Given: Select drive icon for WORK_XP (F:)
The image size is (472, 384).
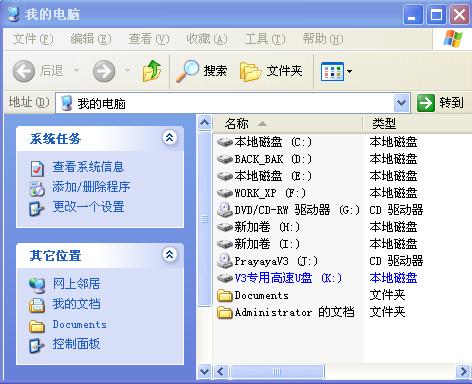Looking at the screenshot, I should click(x=225, y=193).
